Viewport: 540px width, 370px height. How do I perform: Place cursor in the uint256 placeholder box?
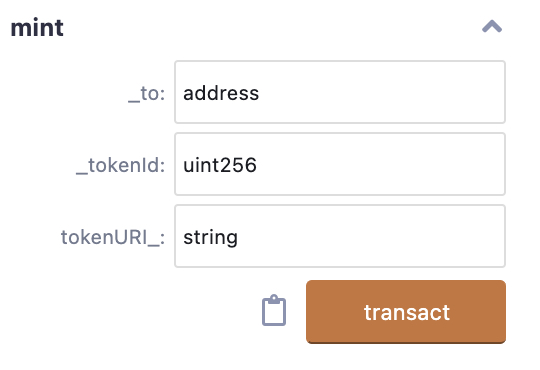tap(340, 164)
